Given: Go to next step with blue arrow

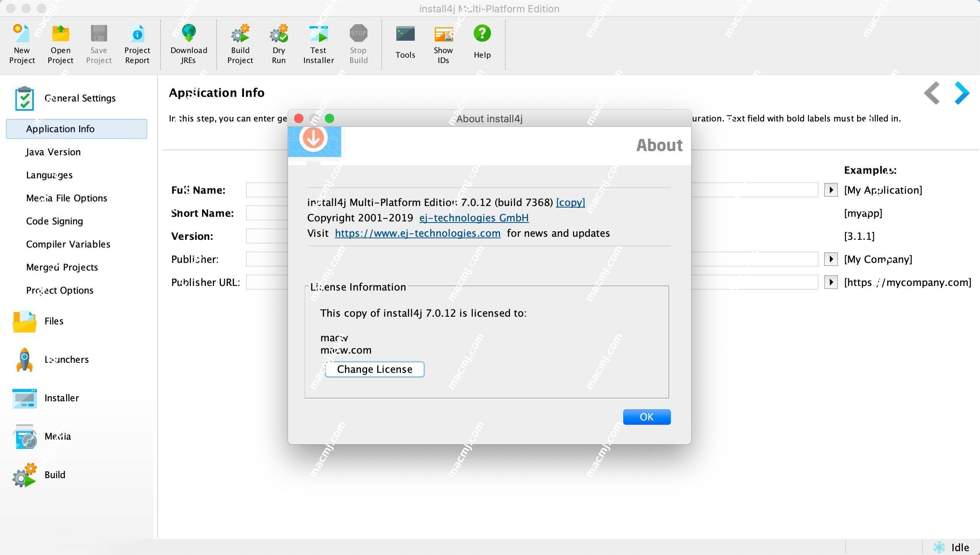Looking at the screenshot, I should click(962, 93).
